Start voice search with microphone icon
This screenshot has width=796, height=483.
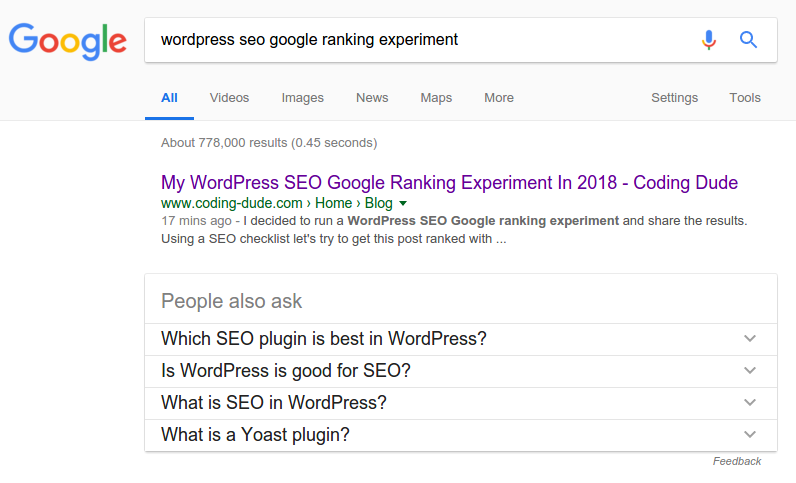tap(709, 40)
